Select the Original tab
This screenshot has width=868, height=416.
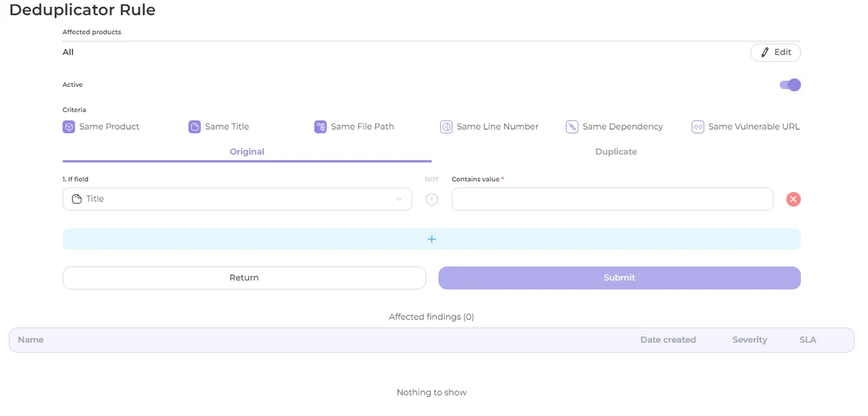[x=247, y=152]
